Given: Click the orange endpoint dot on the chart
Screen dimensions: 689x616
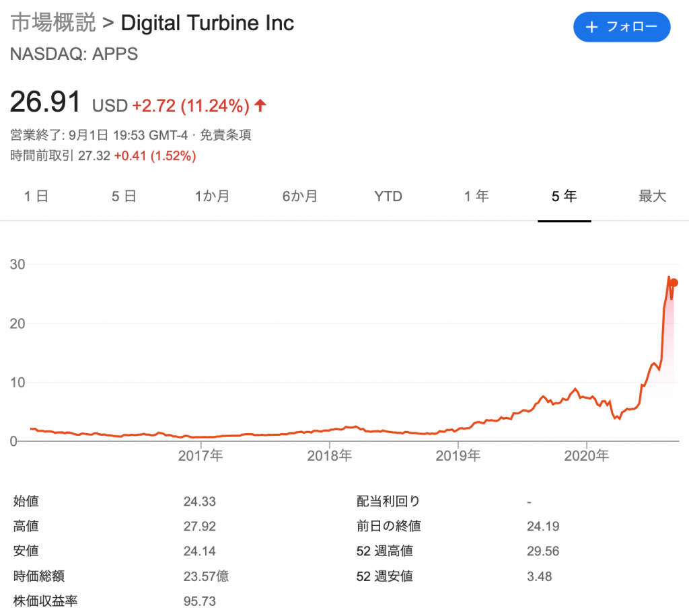Looking at the screenshot, I should (674, 282).
